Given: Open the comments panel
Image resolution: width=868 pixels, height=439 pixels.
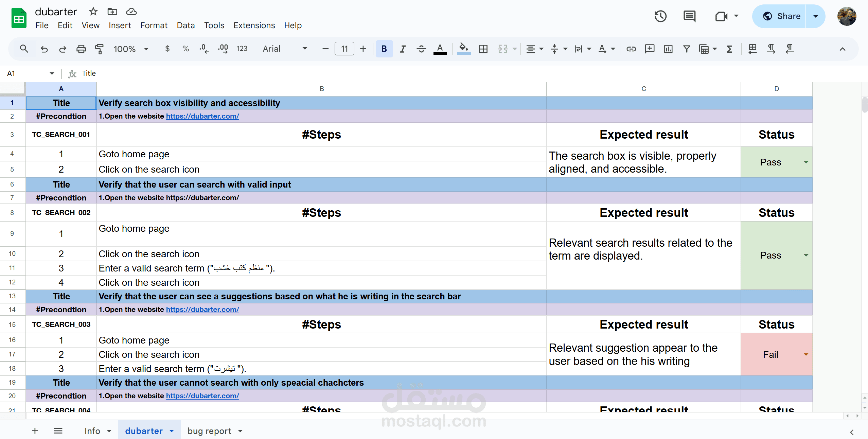Looking at the screenshot, I should tap(689, 16).
